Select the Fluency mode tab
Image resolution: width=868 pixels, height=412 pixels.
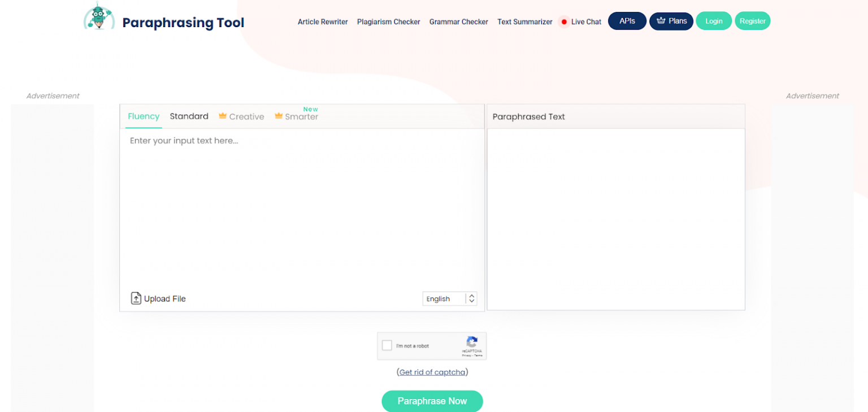[x=143, y=116]
